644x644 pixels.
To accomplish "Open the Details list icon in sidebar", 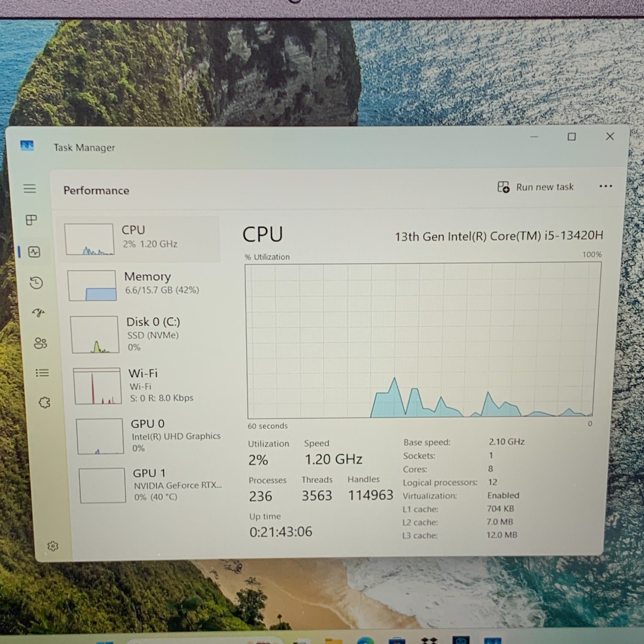I will (42, 373).
